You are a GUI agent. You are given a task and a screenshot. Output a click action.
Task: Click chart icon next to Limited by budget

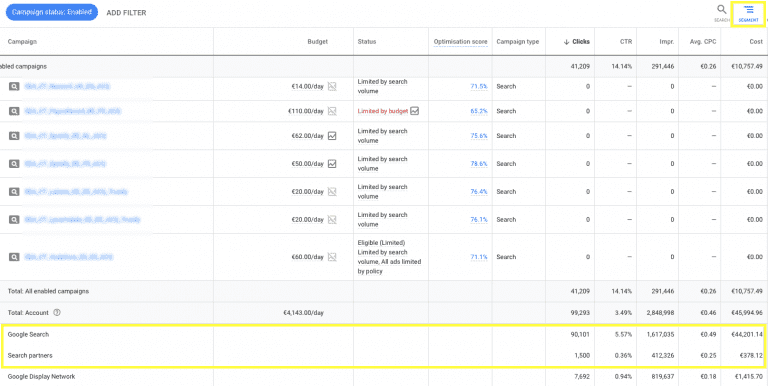click(415, 111)
